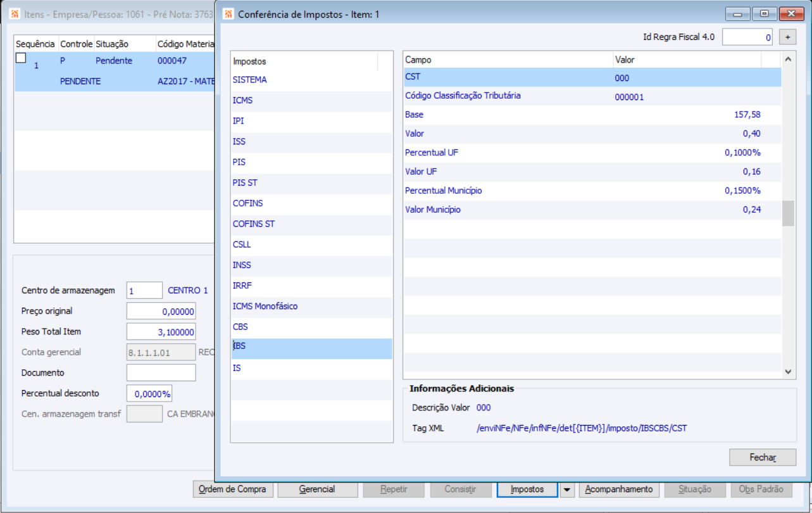Select ICMS Monofásico tax entry
This screenshot has width=812, height=513.
pyautogui.click(x=265, y=307)
